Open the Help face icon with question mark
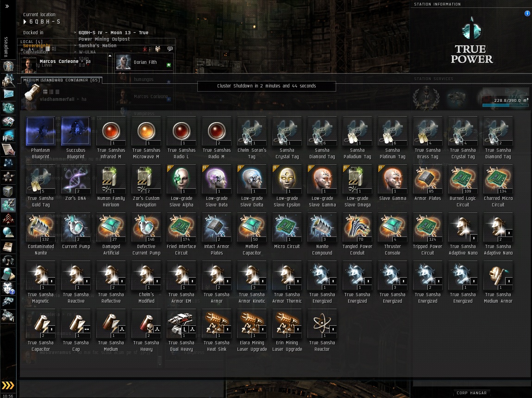532x398 pixels. pyautogui.click(x=8, y=288)
